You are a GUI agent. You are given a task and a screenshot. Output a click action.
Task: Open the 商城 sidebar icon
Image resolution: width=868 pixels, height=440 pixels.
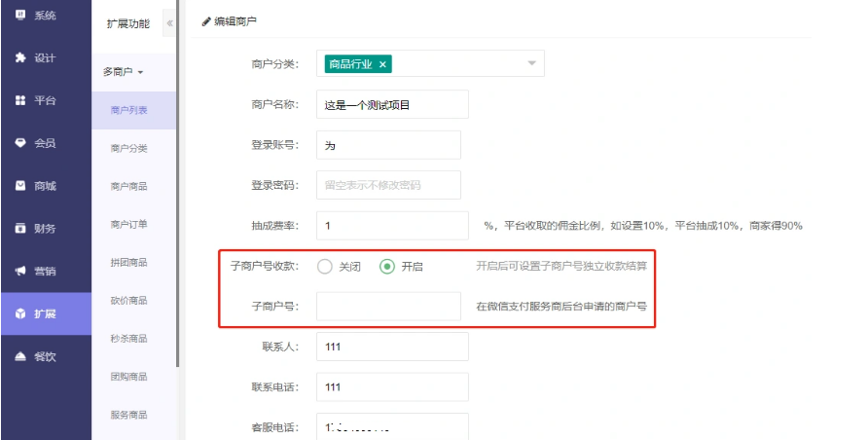pyautogui.click(x=20, y=186)
